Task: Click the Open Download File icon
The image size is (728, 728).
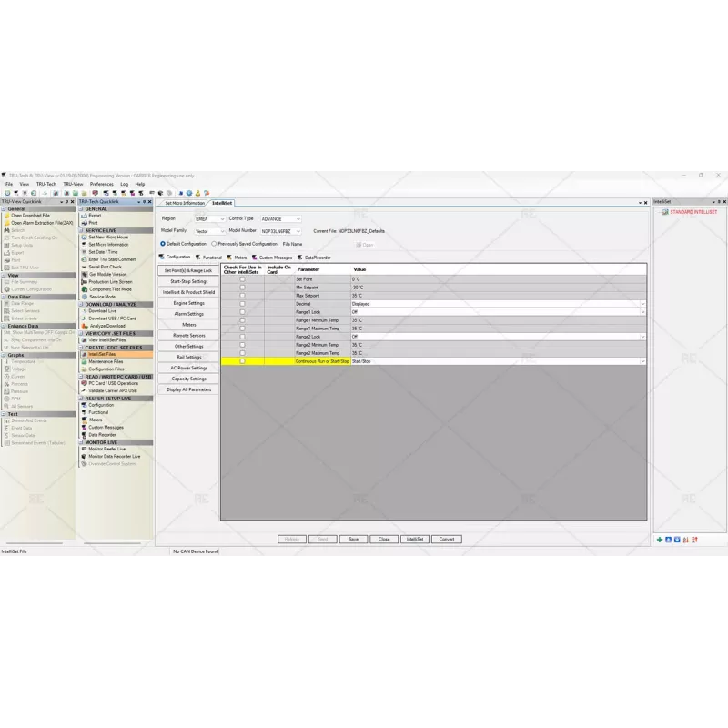Action: tap(7, 216)
